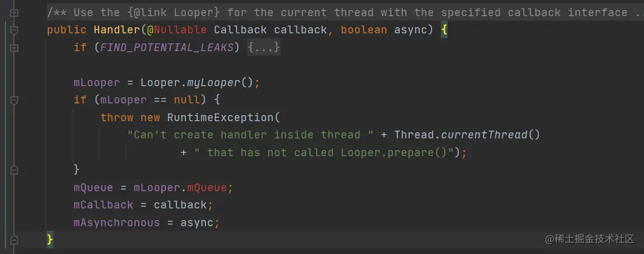The image size is (644, 254).
Task: Click the public keyword
Action: click(67, 31)
